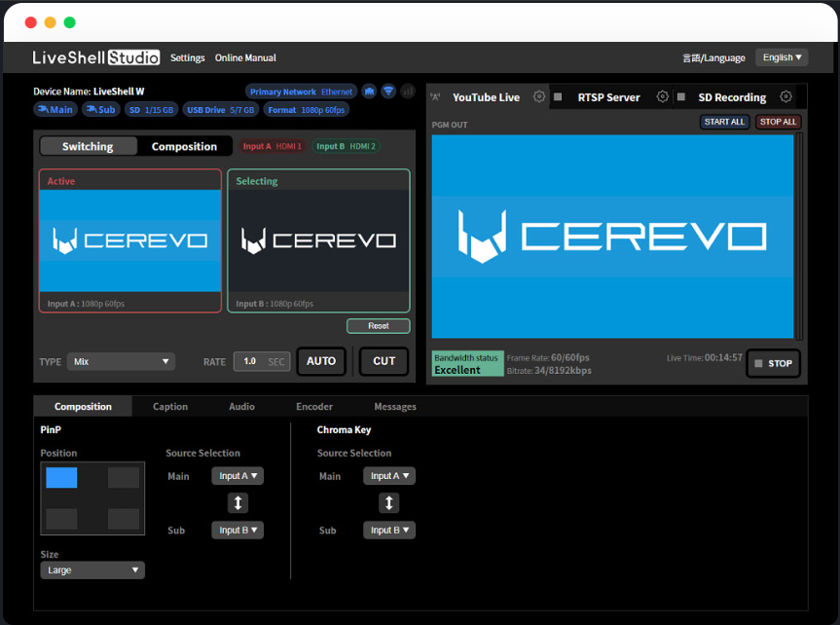The height and width of the screenshot is (625, 840).
Task: Click the SD 1/15 GB storage badge
Action: pos(151,110)
